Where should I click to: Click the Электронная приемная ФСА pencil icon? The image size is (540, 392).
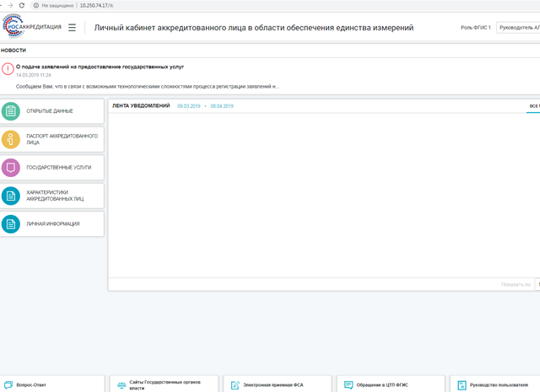[x=235, y=384]
